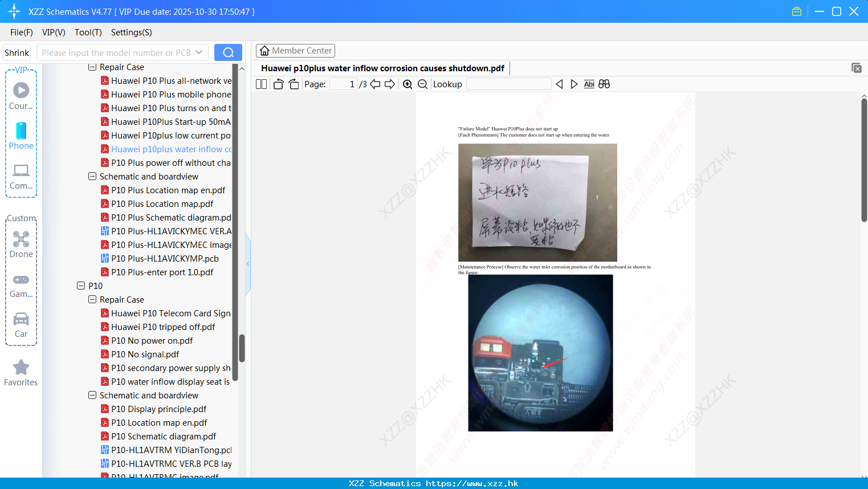This screenshot has height=489, width=868.
Task: Rotate the page counterclockwise
Action: pos(278,84)
